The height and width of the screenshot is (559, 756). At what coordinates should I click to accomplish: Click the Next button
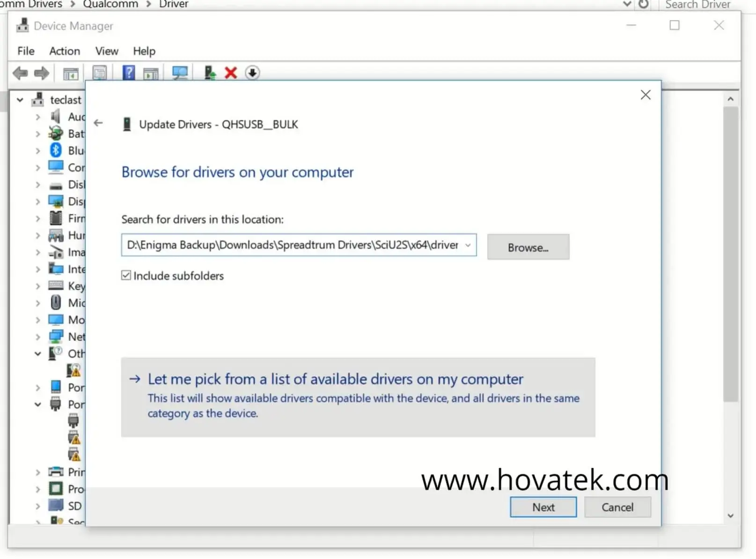point(543,507)
